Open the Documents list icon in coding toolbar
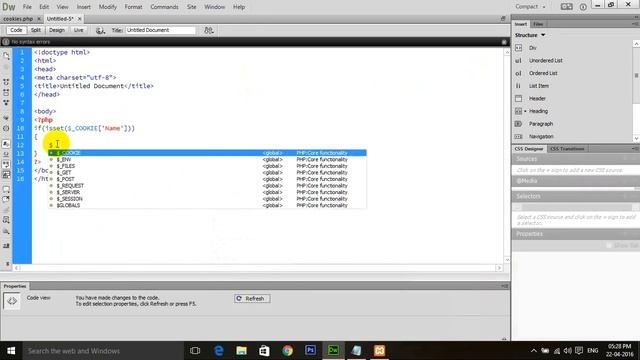This screenshot has width=640, height=360. coord(6,56)
